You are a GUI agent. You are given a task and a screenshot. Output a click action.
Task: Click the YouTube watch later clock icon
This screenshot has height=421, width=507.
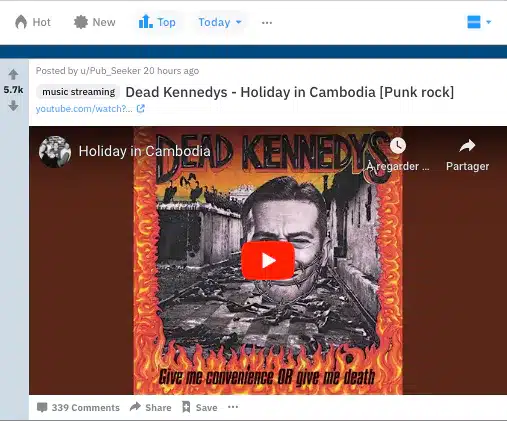398,146
